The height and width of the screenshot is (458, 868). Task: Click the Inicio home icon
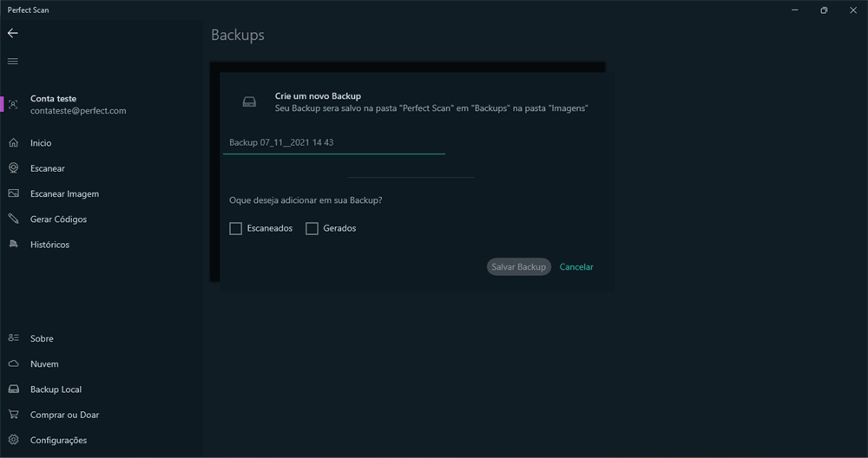click(x=13, y=143)
